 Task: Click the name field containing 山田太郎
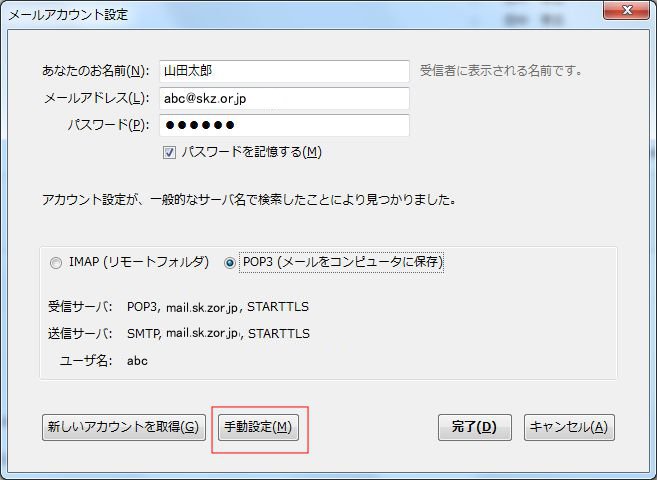pos(284,71)
